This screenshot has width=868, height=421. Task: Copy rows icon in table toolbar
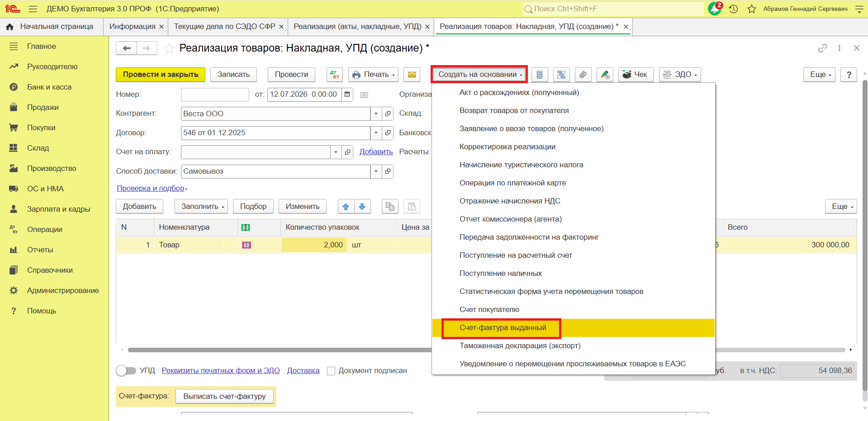click(x=390, y=207)
